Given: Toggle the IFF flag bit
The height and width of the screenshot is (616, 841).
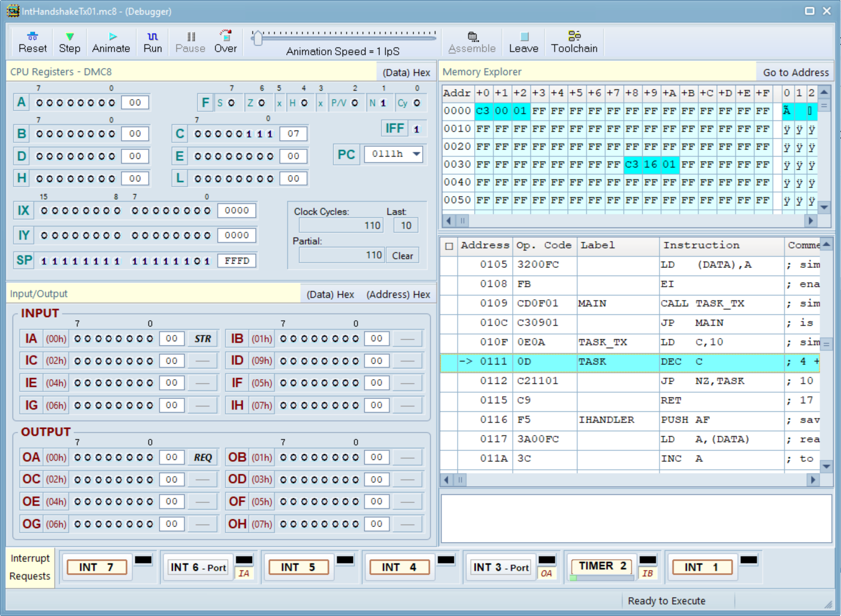Looking at the screenshot, I should (x=417, y=129).
